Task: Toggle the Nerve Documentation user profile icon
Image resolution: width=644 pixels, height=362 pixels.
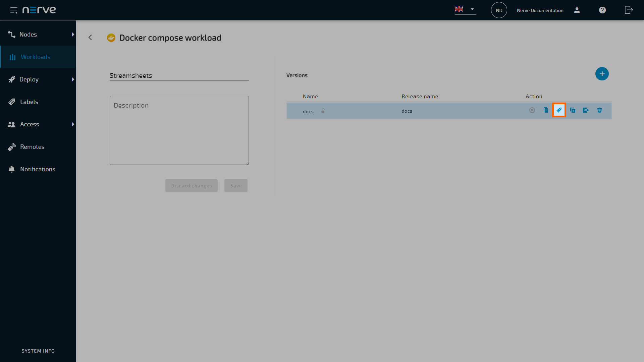Action: click(x=577, y=10)
